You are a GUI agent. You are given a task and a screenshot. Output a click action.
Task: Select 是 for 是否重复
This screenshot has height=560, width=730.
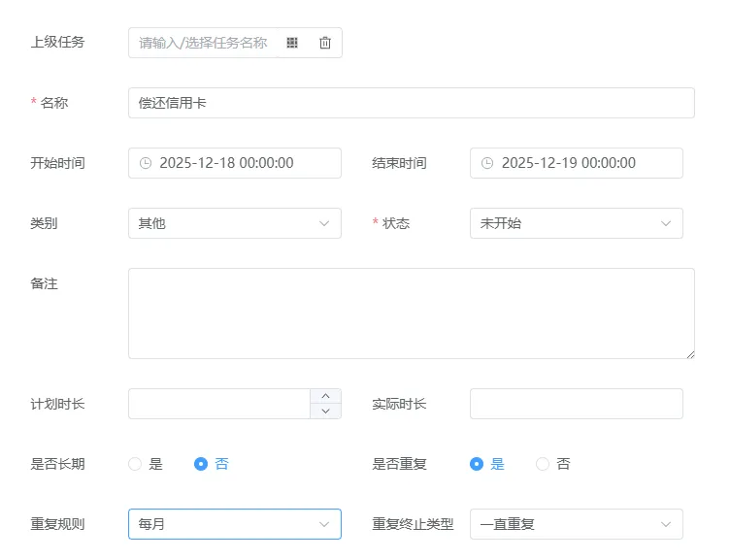(x=477, y=464)
